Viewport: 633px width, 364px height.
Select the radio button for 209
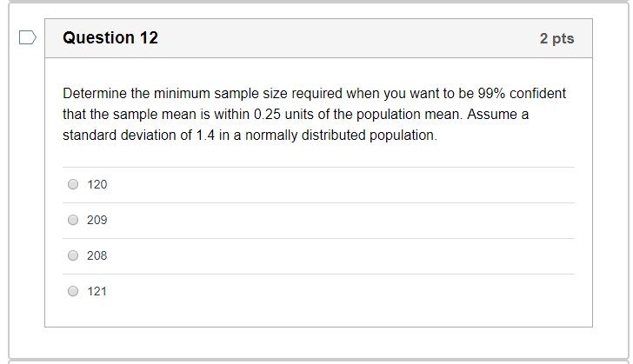click(73, 220)
